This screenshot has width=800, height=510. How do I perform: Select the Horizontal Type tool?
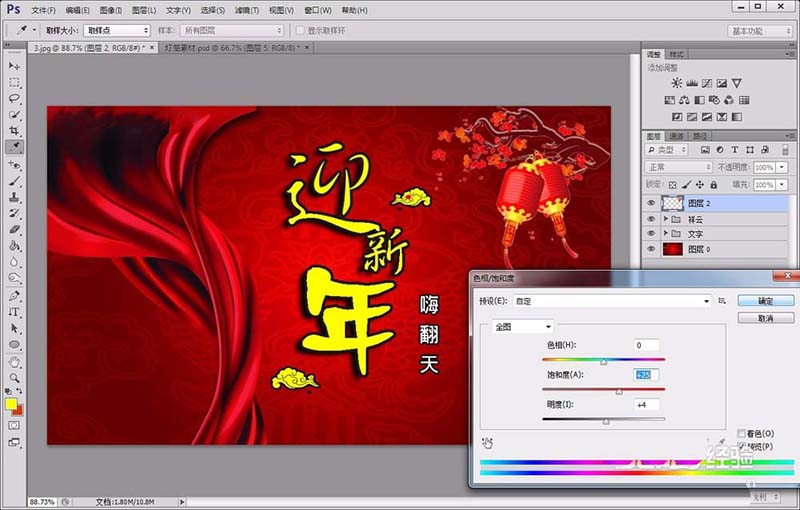[15, 312]
